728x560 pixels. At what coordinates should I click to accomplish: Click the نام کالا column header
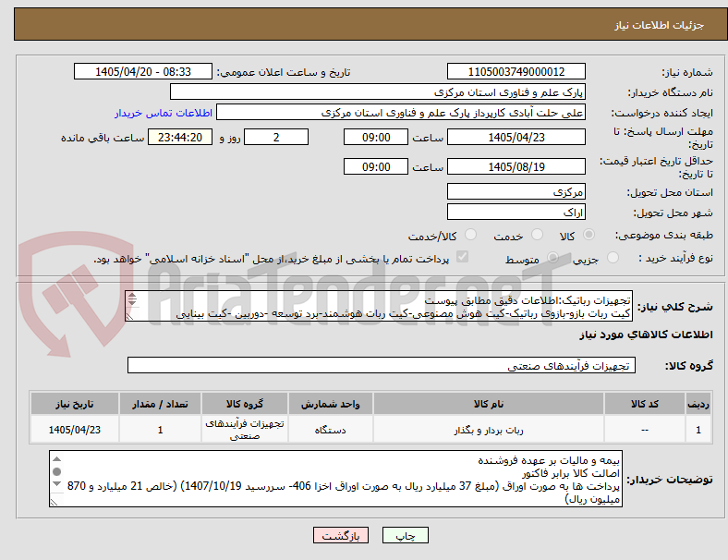coord(489,404)
